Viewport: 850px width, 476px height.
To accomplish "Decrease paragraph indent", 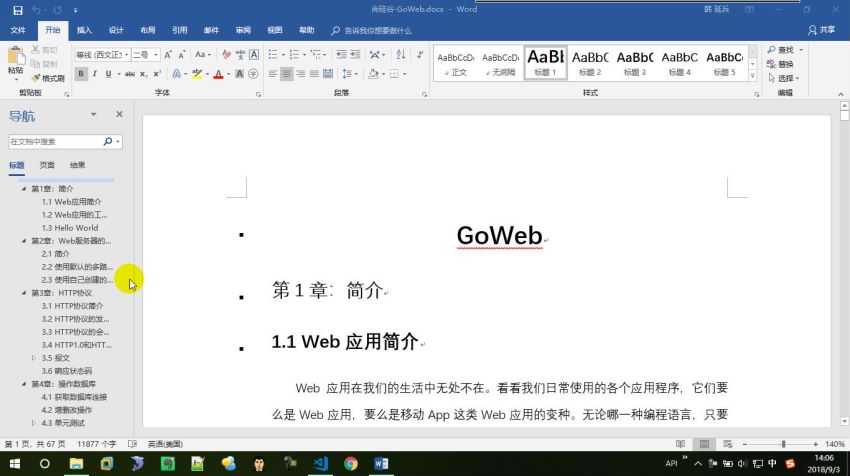I will pos(342,55).
